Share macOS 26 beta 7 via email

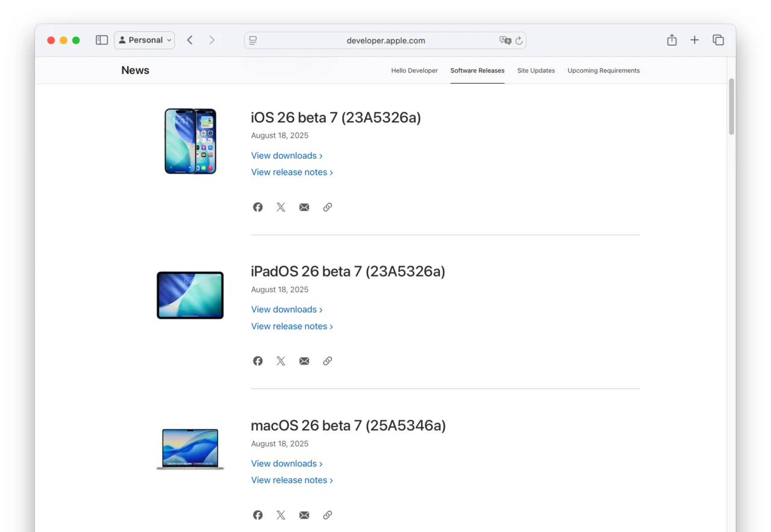(x=304, y=515)
